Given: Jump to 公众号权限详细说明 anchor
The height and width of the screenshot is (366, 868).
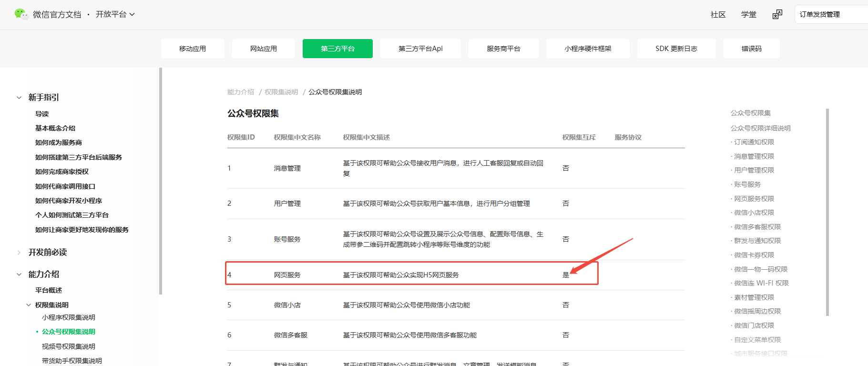Looking at the screenshot, I should click(761, 128).
